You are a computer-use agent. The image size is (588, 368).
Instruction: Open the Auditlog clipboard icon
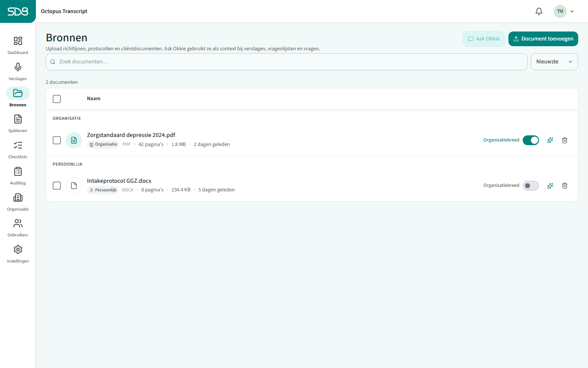18,171
